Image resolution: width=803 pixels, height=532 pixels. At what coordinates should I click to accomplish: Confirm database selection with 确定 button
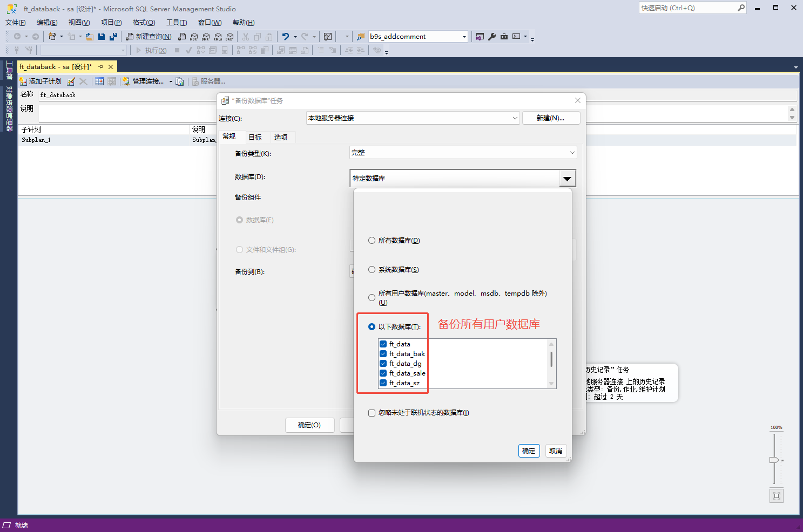529,451
